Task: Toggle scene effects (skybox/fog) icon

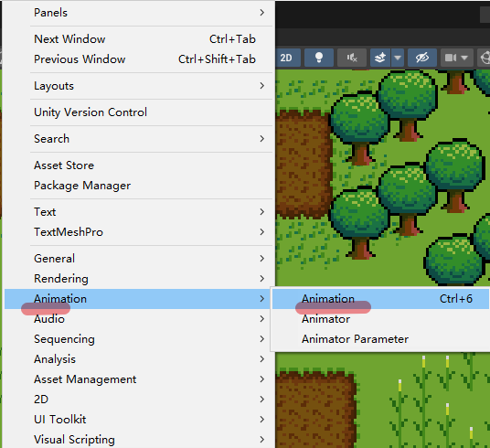Action: (x=380, y=58)
